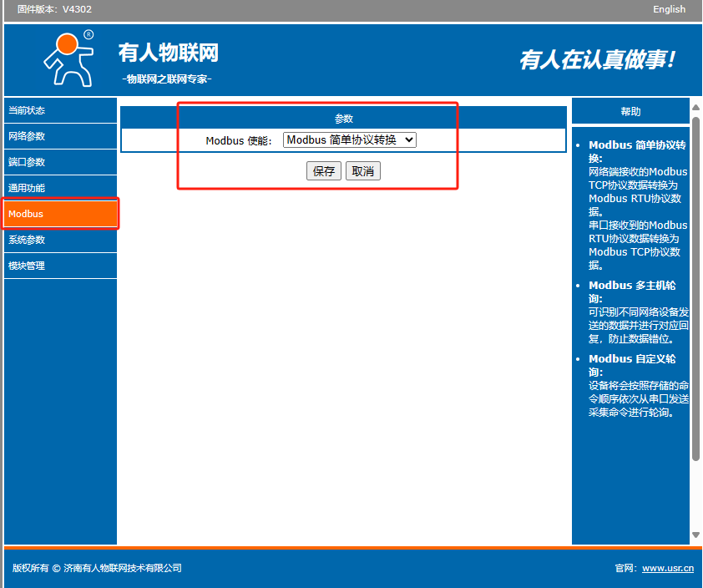The height and width of the screenshot is (588, 703).
Task: Click the 帮助 panel header
Action: [x=630, y=111]
